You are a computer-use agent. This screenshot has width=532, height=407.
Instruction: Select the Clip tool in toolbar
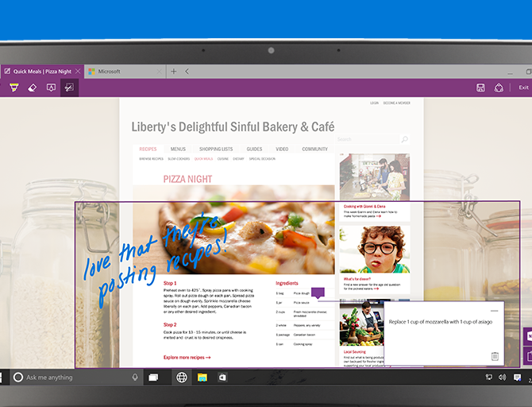click(x=69, y=87)
